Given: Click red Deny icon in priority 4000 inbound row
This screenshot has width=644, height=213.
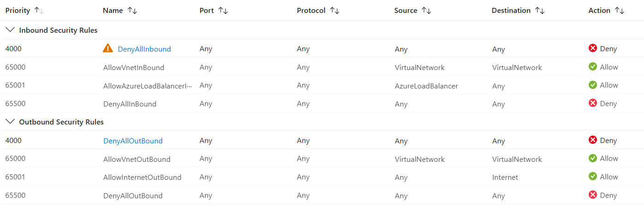Looking at the screenshot, I should click(593, 48).
